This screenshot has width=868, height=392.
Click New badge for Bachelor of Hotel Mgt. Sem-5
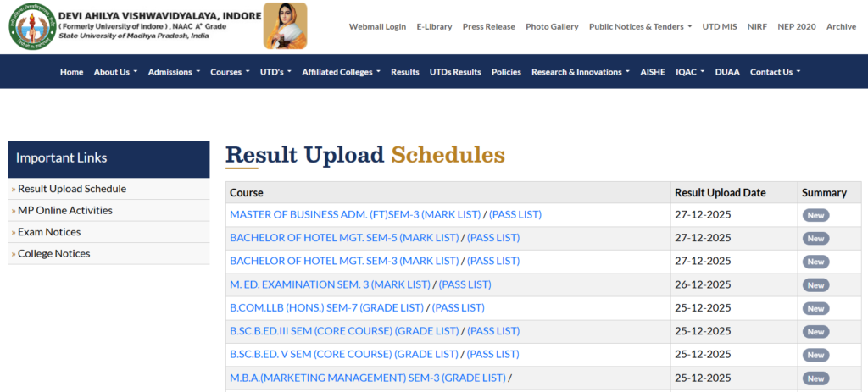tap(815, 239)
